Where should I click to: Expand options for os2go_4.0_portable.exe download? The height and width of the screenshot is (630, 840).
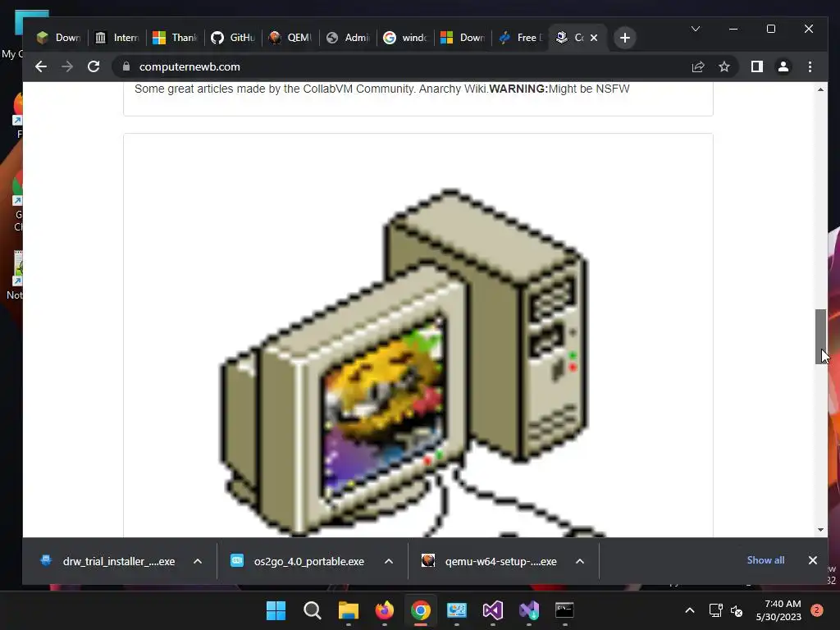tap(389, 561)
